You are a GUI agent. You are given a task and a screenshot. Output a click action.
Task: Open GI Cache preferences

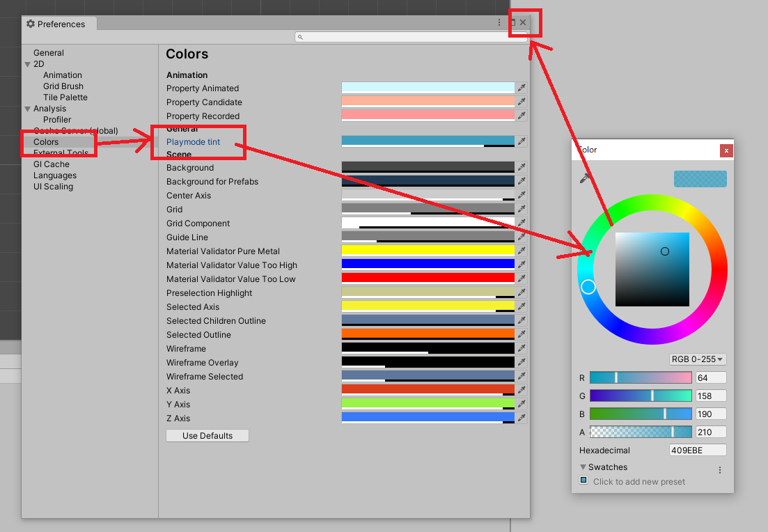(52, 164)
